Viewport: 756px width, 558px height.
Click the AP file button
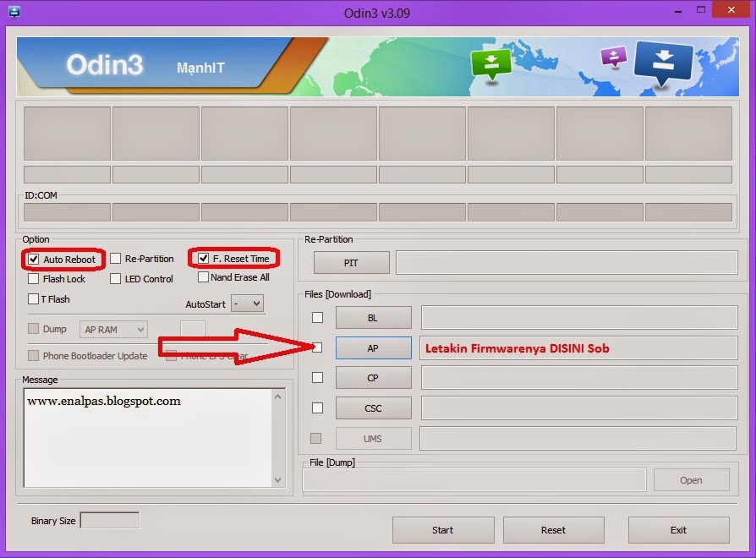[x=374, y=348]
